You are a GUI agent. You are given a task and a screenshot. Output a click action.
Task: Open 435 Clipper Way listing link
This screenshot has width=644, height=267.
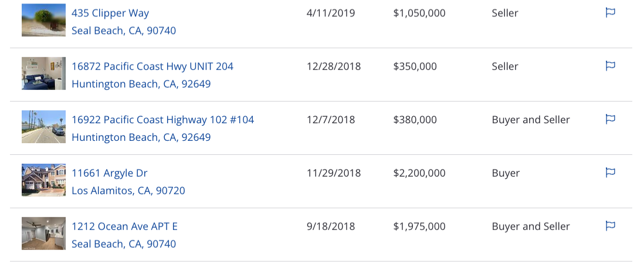[110, 13]
